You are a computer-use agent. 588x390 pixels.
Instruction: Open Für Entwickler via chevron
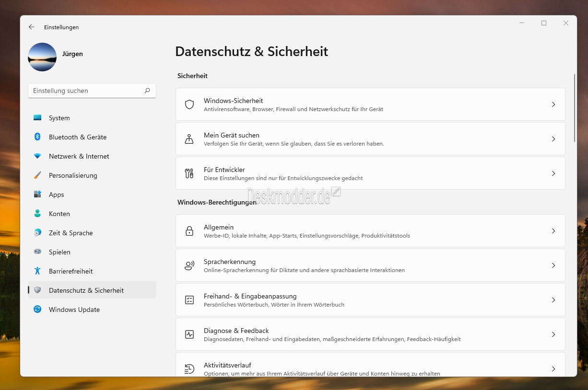(x=553, y=173)
